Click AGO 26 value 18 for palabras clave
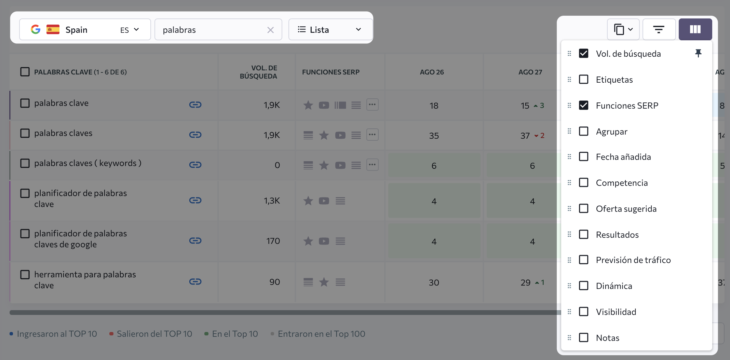The height and width of the screenshot is (360, 730). [x=433, y=106]
